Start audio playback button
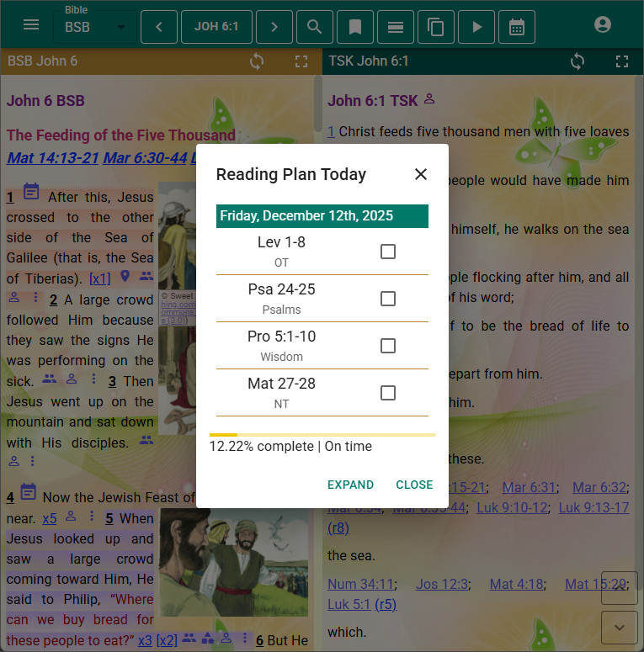The width and height of the screenshot is (644, 652). (476, 27)
